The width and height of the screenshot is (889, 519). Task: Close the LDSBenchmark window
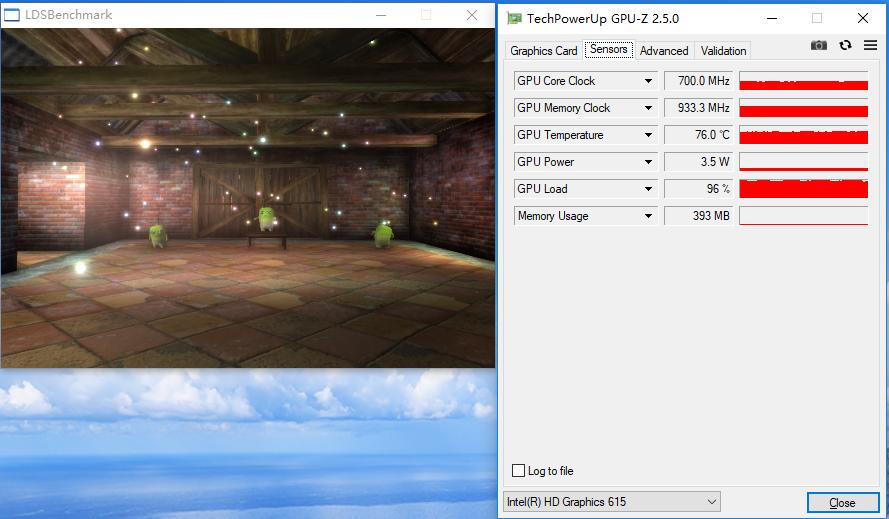point(472,15)
